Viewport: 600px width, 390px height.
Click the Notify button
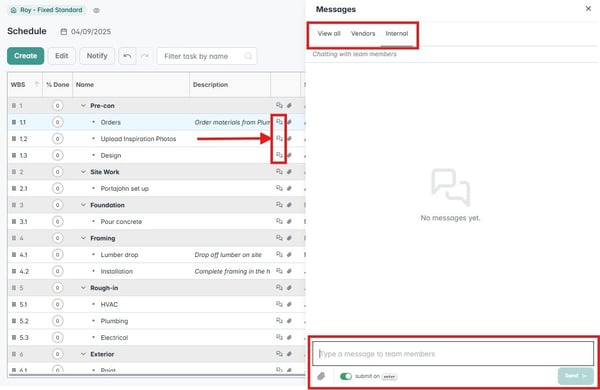pyautogui.click(x=97, y=56)
